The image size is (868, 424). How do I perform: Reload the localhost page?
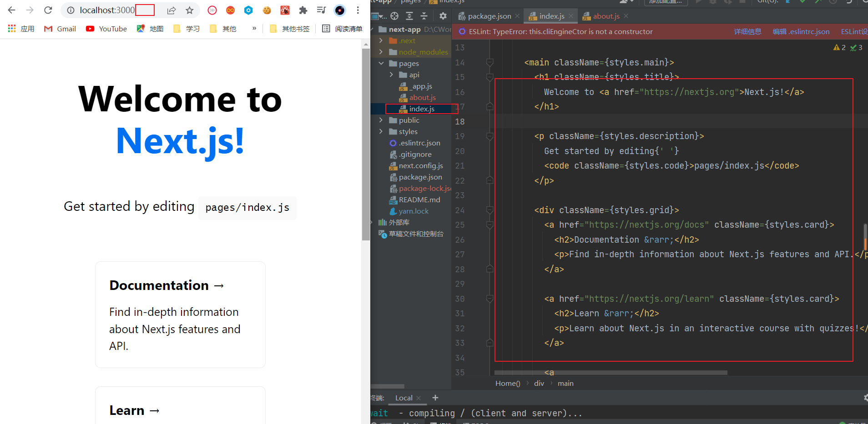click(x=48, y=10)
